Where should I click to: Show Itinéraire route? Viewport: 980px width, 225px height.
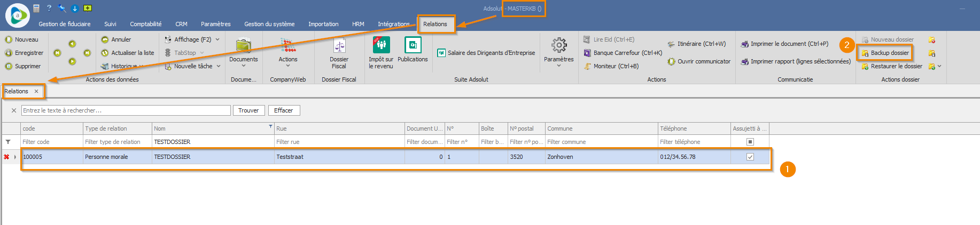pyautogui.click(x=696, y=44)
